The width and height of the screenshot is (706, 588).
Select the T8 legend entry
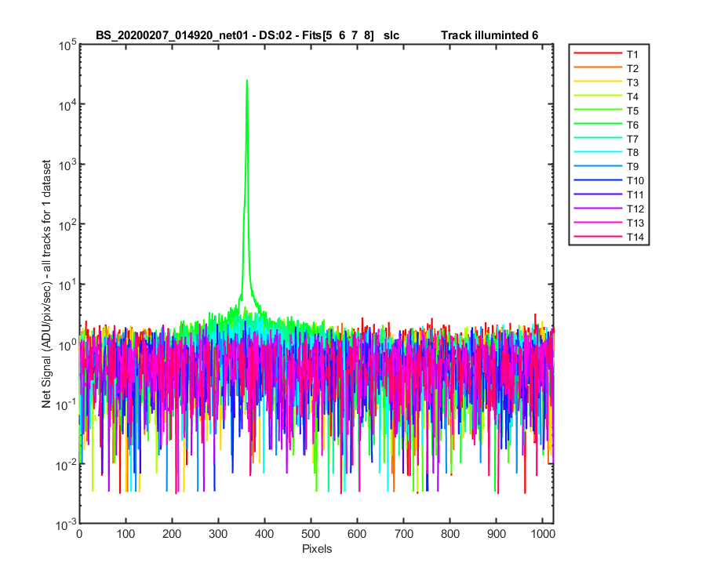606,153
